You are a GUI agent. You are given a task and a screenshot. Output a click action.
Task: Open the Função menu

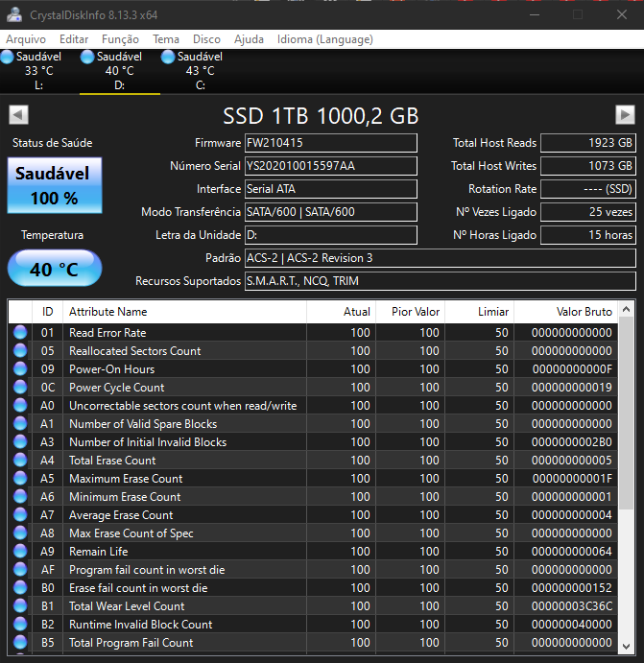[x=120, y=39]
